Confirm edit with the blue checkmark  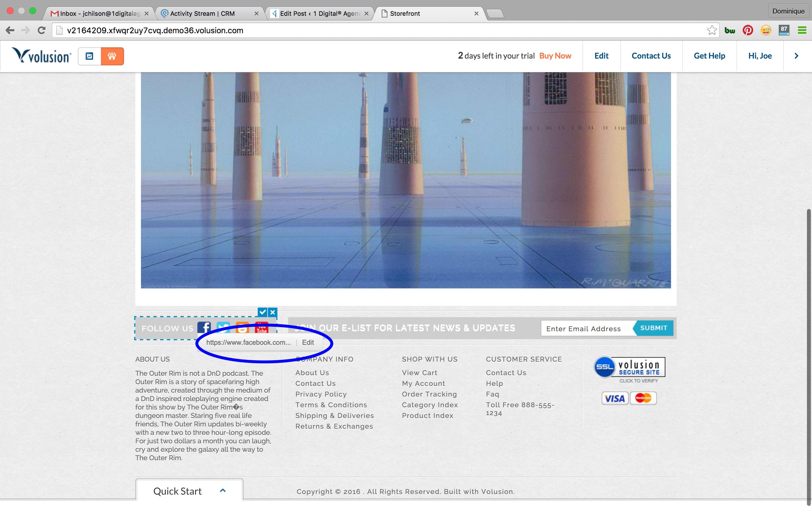262,312
